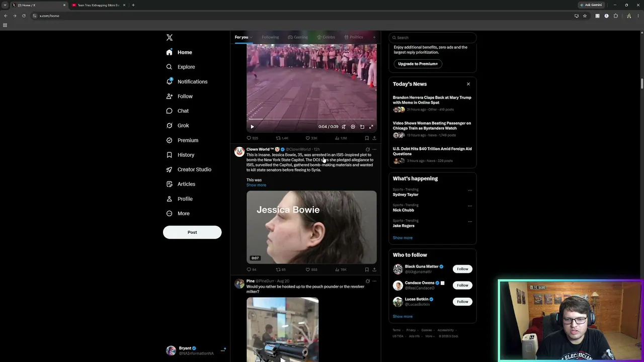644x362 pixels.
Task: Unmute the 0:39 video
Action: [x=344, y=127]
